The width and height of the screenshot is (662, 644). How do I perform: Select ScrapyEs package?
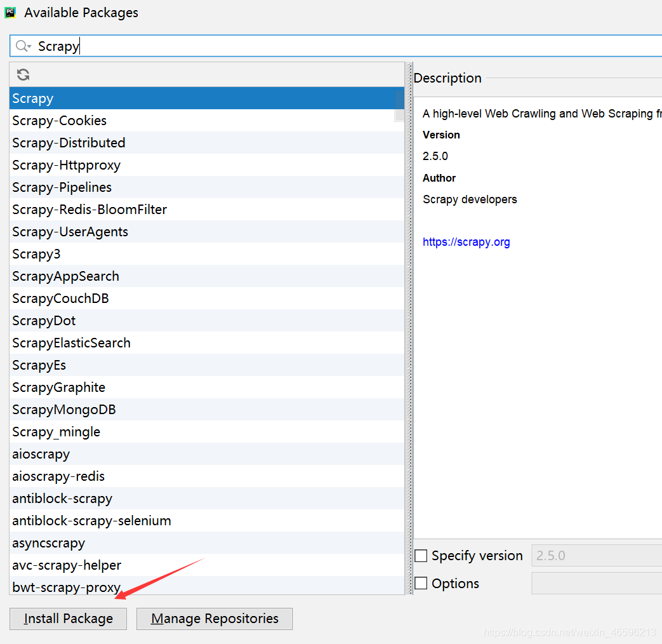pos(207,365)
